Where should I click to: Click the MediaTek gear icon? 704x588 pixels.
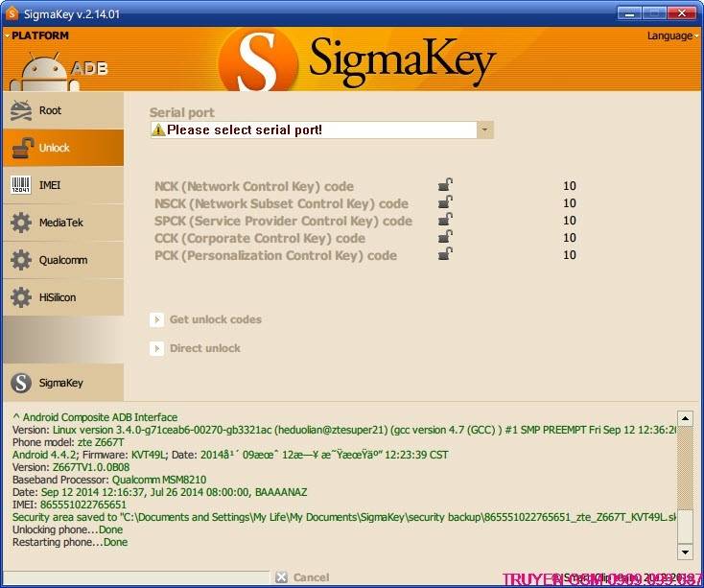(21, 223)
